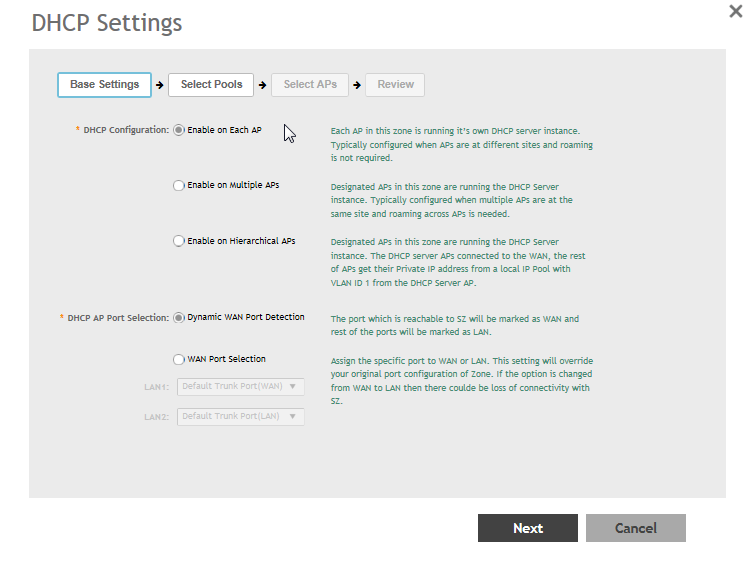The image size is (752, 562).
Task: Select Dynamic WAN Port Detection radio button
Action: pyautogui.click(x=179, y=318)
